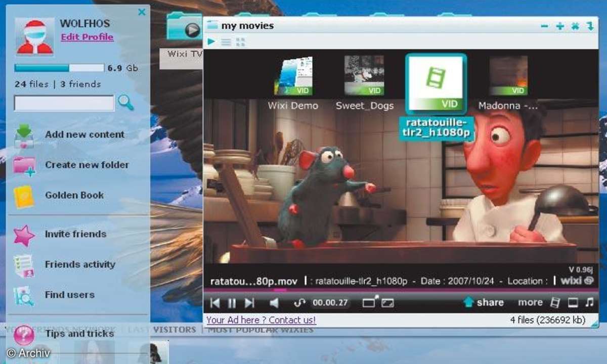Select the Madonna video thumbnail
The width and height of the screenshot is (607, 364).
point(508,76)
